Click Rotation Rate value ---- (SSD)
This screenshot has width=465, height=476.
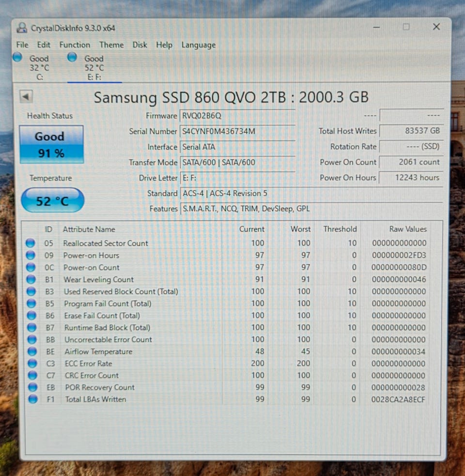(x=411, y=147)
